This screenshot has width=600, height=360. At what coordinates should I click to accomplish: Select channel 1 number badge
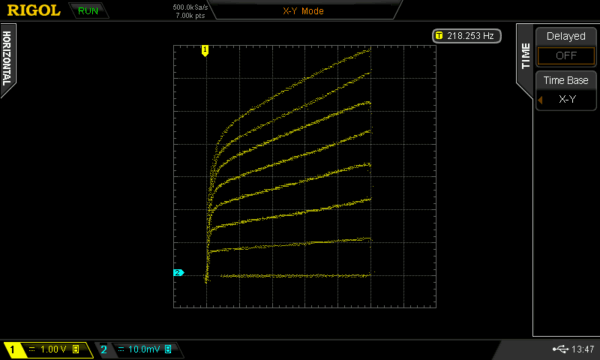click(x=13, y=349)
